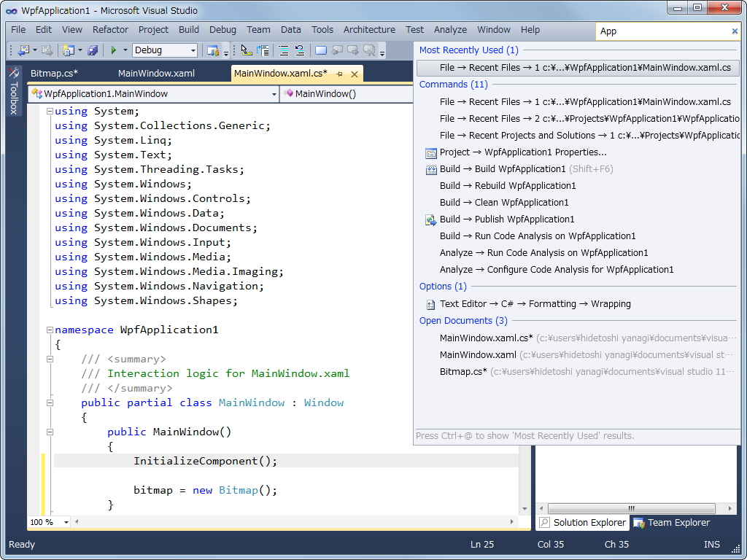Close the MainWindow.xaml.cs tab
The width and height of the screenshot is (747, 560).
point(355,74)
